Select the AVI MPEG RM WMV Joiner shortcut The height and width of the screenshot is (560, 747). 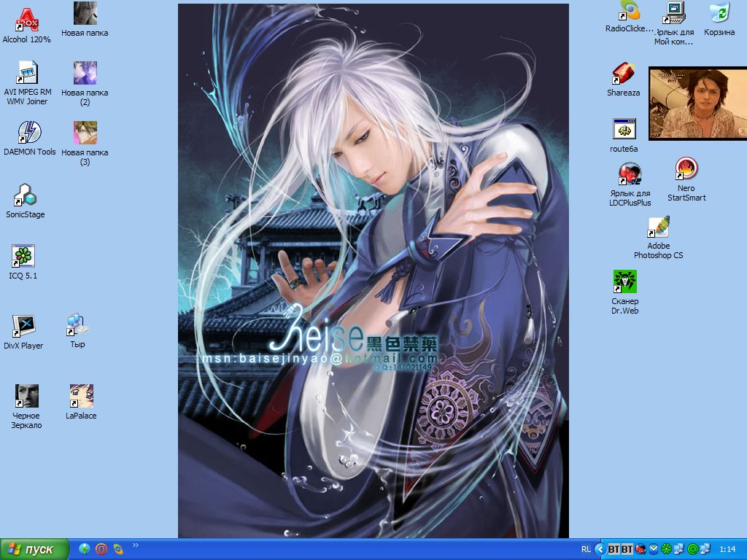click(27, 83)
